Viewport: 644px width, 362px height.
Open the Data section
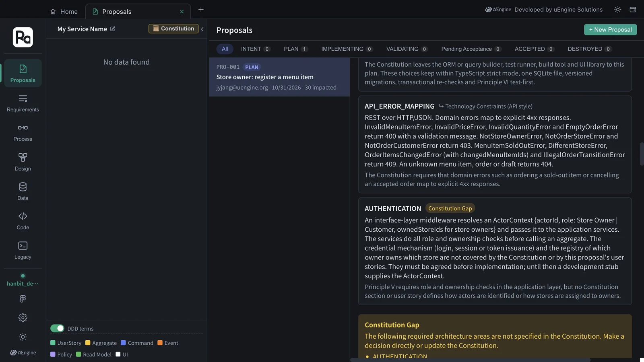(23, 191)
